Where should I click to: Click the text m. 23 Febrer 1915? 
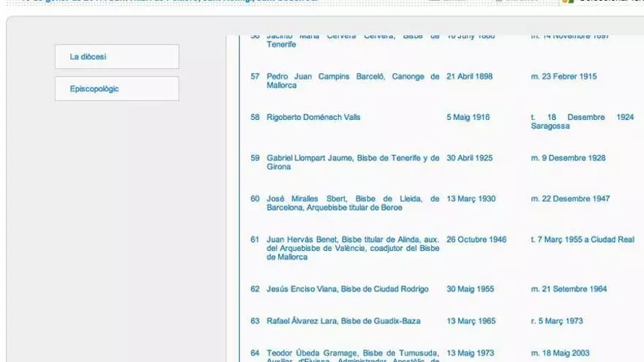point(563,77)
